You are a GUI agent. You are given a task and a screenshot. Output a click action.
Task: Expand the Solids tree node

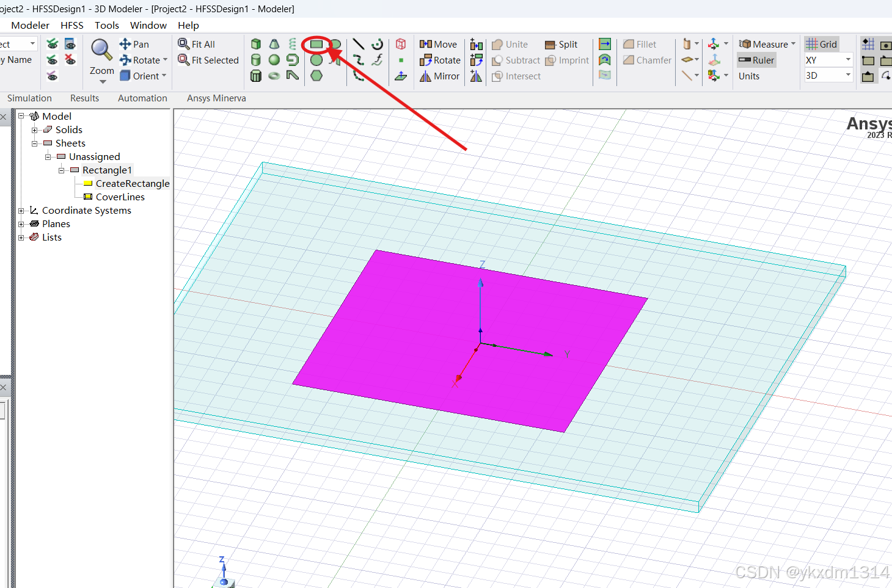[35, 129]
